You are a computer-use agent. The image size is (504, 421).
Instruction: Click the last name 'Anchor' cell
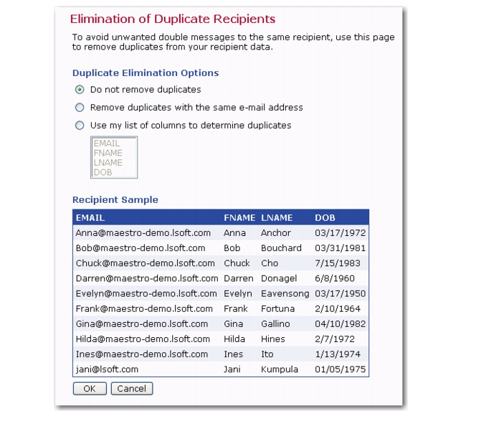[276, 233]
